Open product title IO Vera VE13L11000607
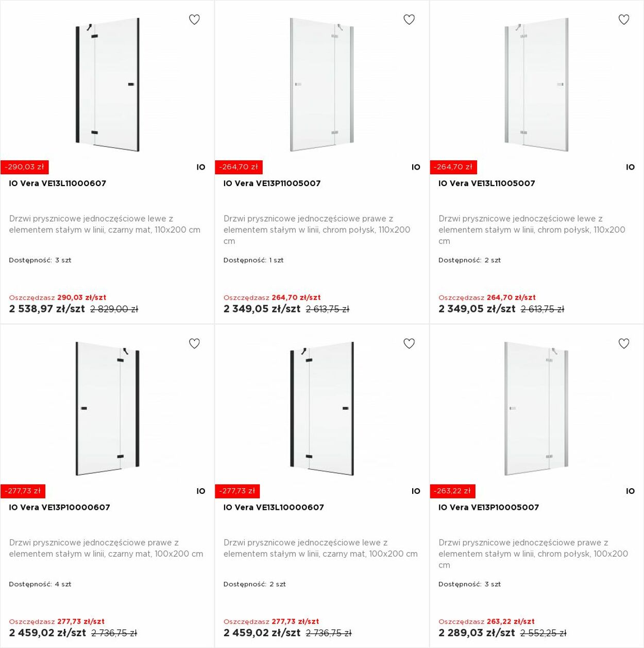Screen dimensions: 644x648 pos(58,184)
